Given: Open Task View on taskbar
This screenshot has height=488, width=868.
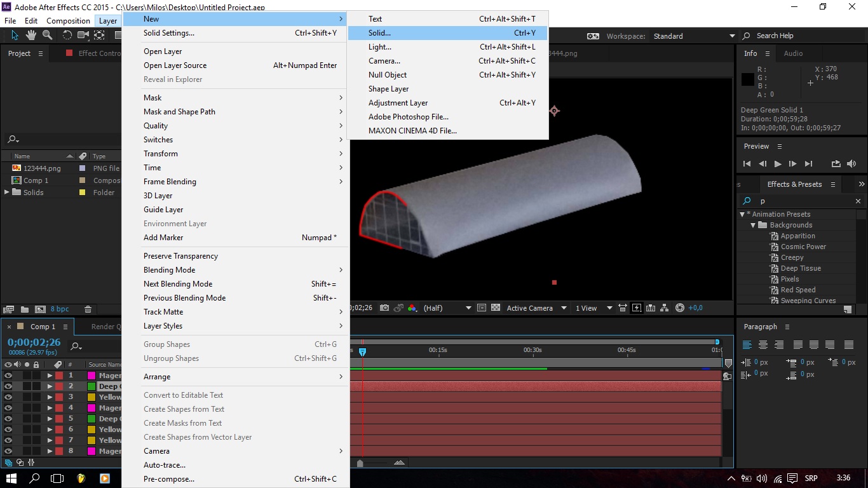Looking at the screenshot, I should pos(57,478).
